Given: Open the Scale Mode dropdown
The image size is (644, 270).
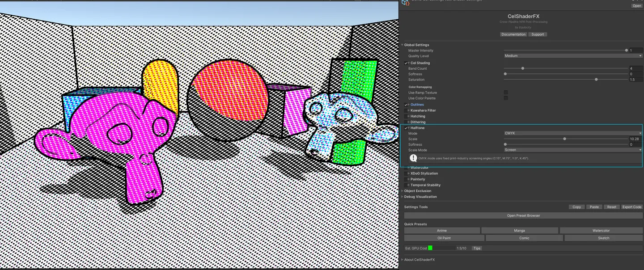Looking at the screenshot, I should pos(573,150).
